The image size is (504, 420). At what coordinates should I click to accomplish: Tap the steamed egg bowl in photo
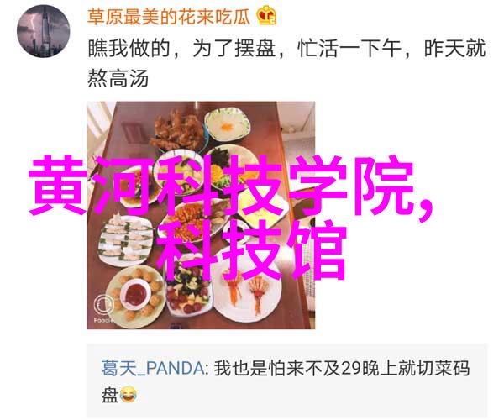pyautogui.click(x=228, y=124)
